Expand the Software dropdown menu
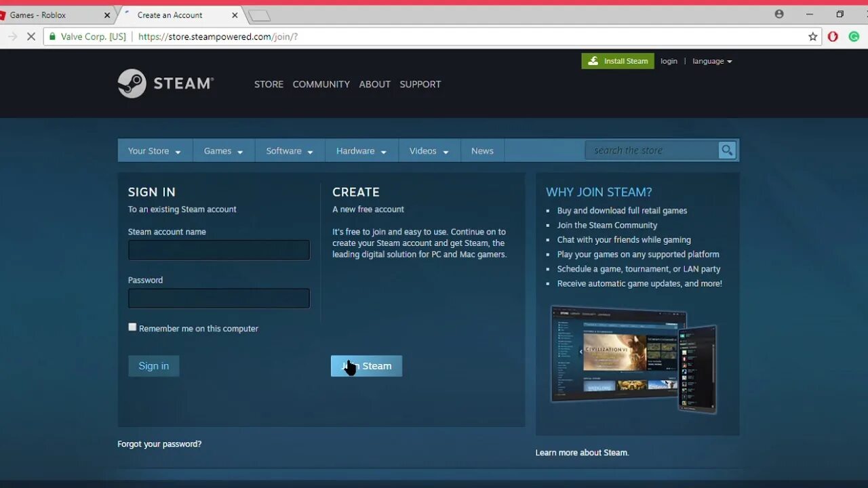The height and width of the screenshot is (488, 868). [x=290, y=151]
